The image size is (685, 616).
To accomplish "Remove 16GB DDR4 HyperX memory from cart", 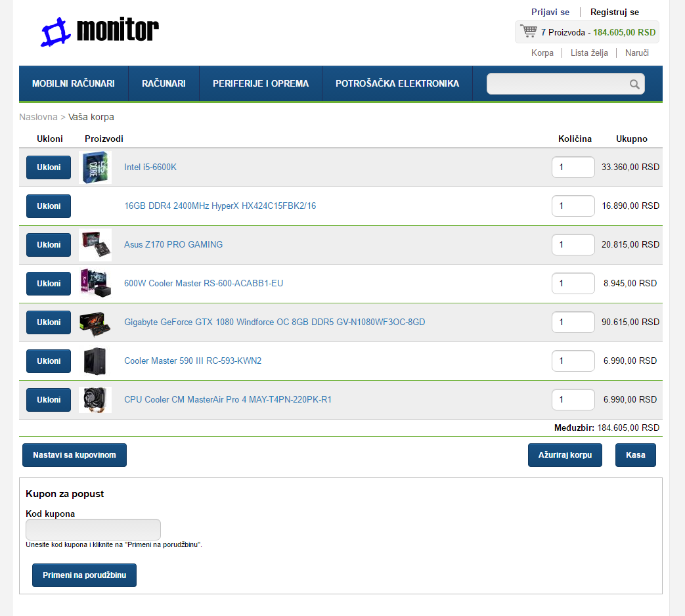I will point(49,206).
